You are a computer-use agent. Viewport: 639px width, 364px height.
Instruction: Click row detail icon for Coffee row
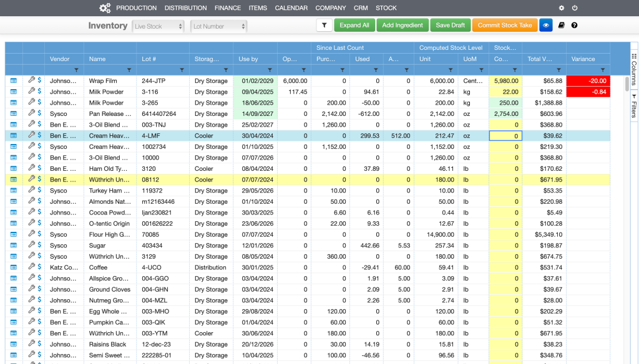pyautogui.click(x=14, y=267)
